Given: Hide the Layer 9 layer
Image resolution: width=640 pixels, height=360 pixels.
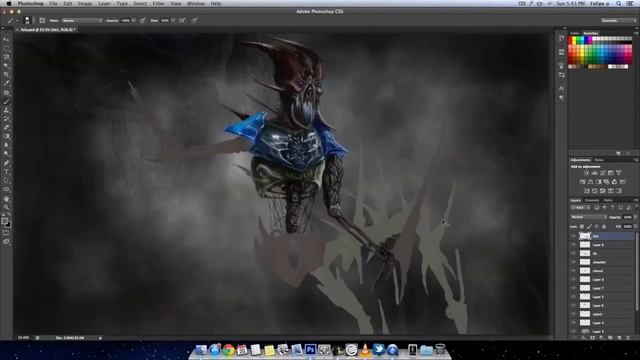Looking at the screenshot, I should [x=573, y=245].
